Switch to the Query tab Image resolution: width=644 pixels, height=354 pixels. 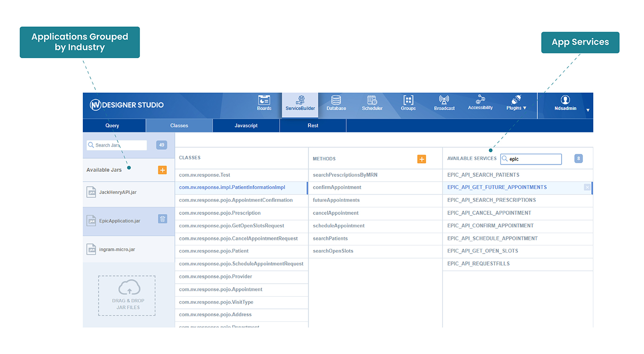tap(112, 126)
